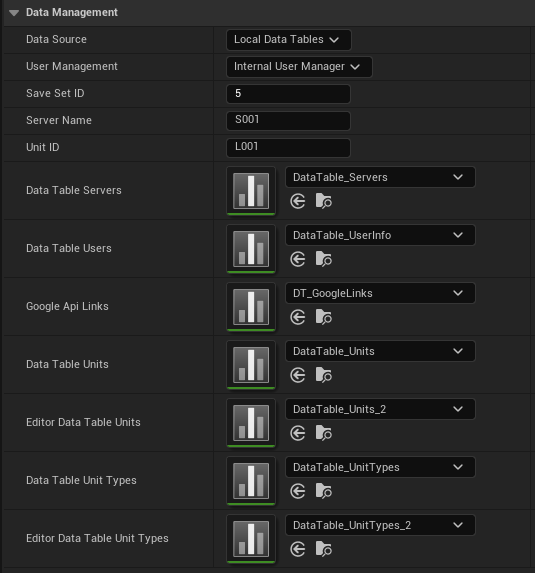Browse to DT_GoogleLinks in Content Browser
Image resolution: width=535 pixels, height=573 pixels.
(323, 317)
